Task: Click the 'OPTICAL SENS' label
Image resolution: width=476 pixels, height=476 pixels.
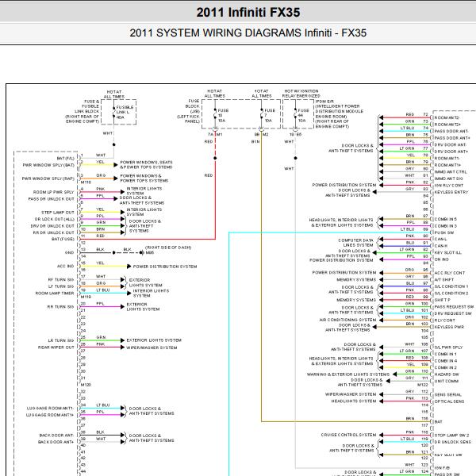Action: click(x=449, y=401)
